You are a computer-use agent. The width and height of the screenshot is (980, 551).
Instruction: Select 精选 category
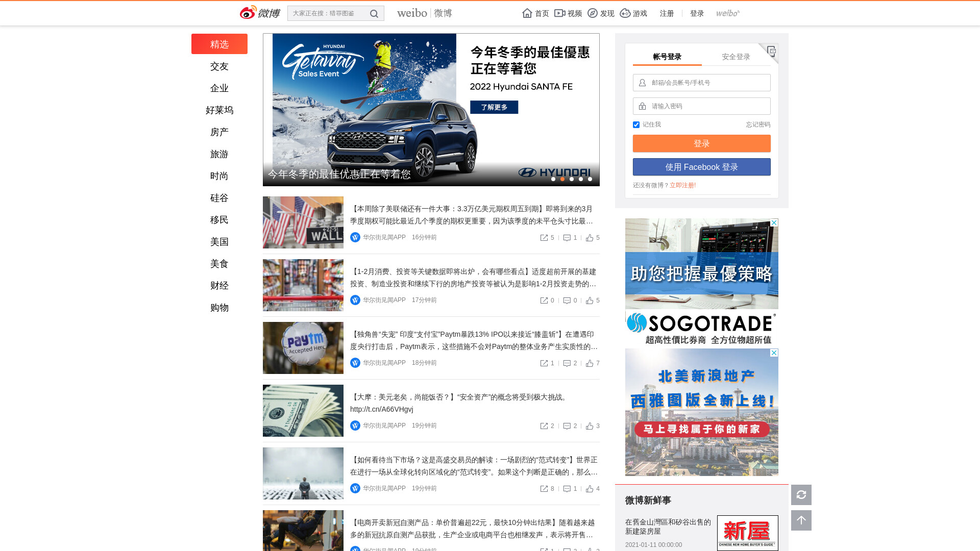coord(219,44)
